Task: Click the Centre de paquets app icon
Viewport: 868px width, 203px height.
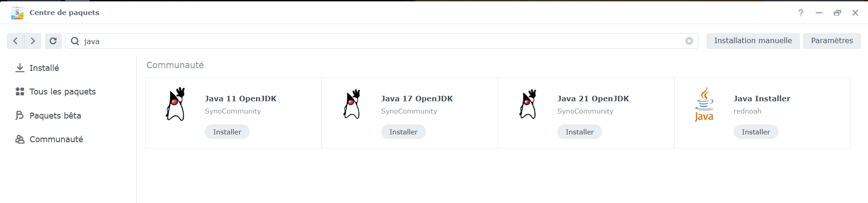Action: [17, 13]
